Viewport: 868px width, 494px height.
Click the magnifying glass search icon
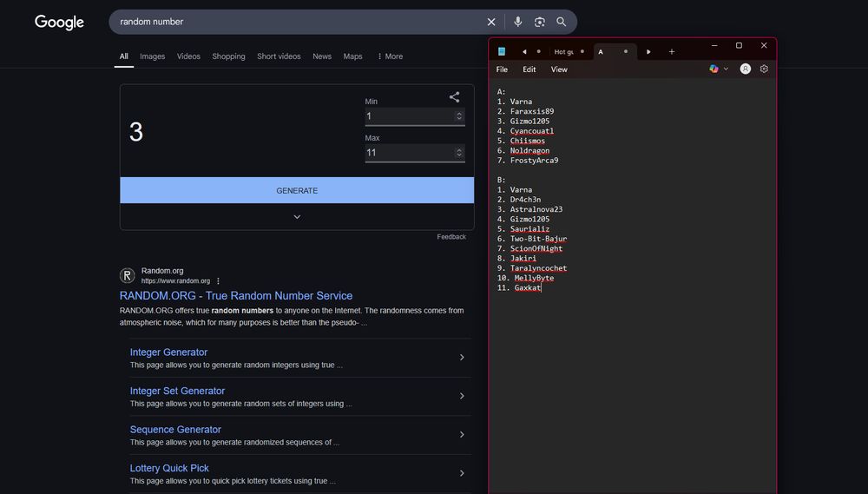[x=561, y=22]
